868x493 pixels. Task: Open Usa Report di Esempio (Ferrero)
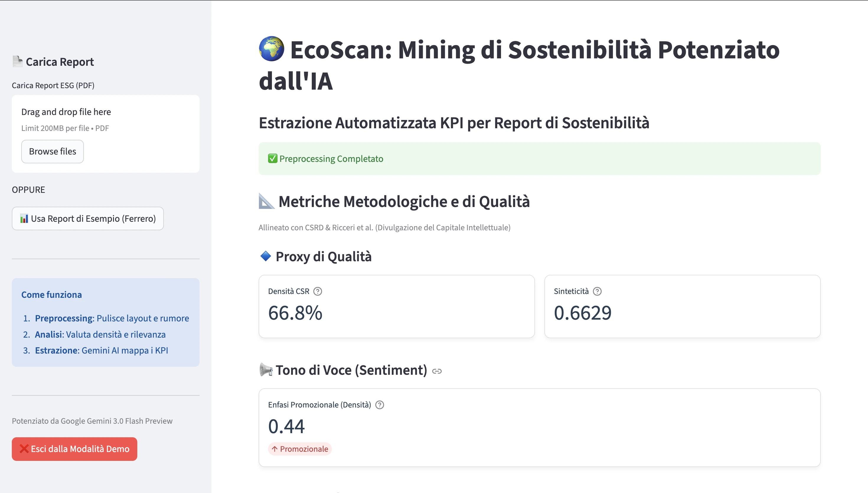pos(87,218)
